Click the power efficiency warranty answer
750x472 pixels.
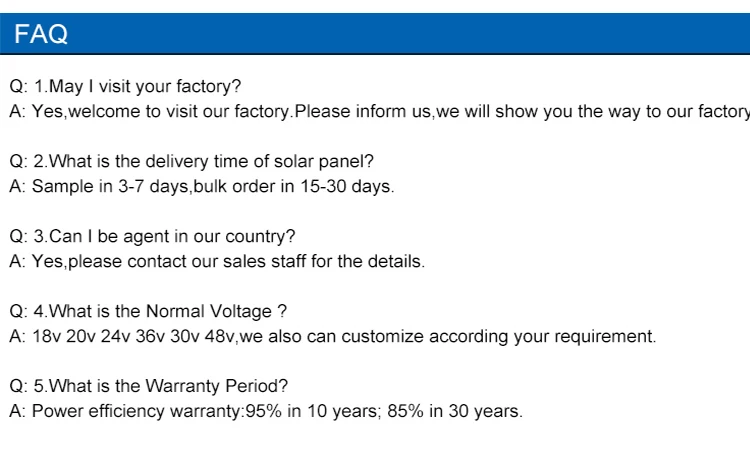[266, 411]
